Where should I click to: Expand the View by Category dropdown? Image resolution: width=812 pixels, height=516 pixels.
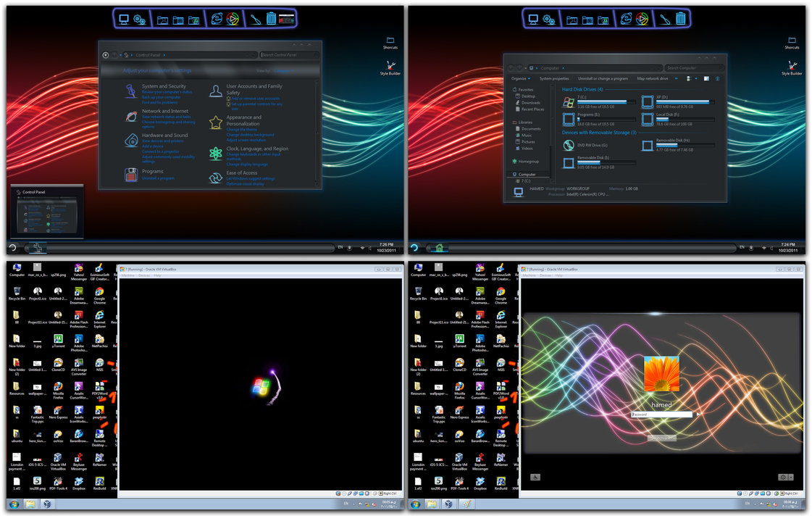click(282, 70)
